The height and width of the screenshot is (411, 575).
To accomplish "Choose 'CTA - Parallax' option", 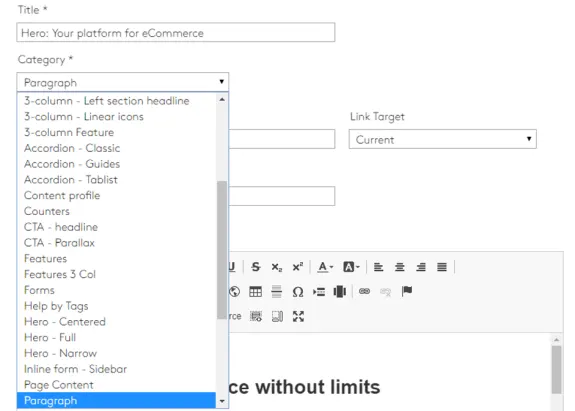I will (117, 243).
